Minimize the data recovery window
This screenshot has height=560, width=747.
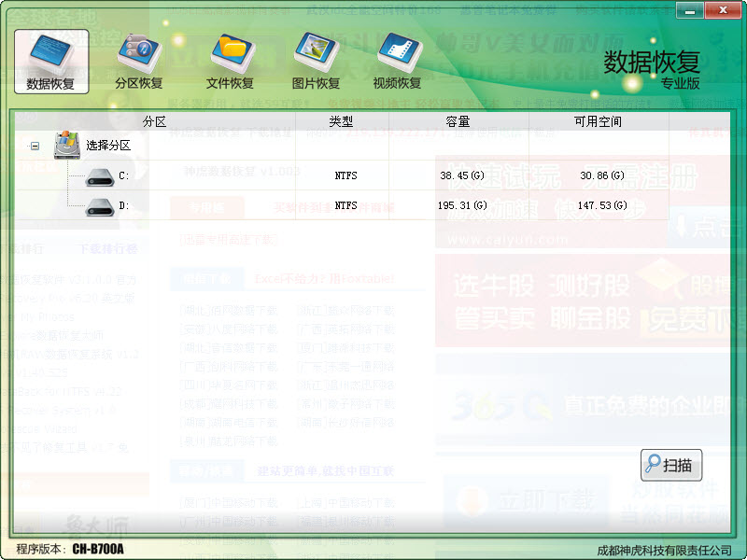[x=688, y=11]
